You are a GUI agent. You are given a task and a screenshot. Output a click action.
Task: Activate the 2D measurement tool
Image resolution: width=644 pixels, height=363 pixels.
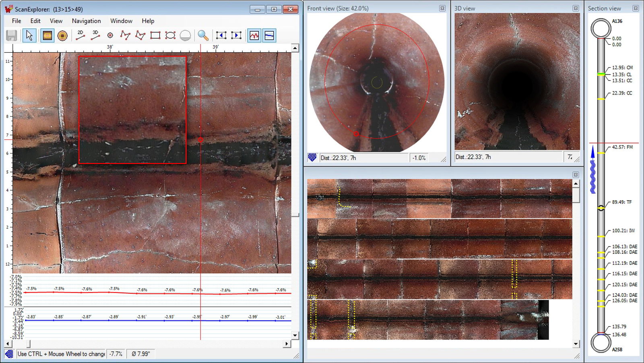click(80, 35)
